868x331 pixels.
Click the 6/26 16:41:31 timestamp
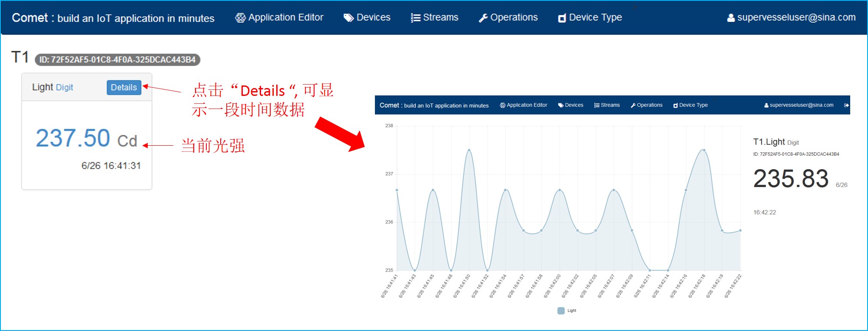tap(111, 166)
